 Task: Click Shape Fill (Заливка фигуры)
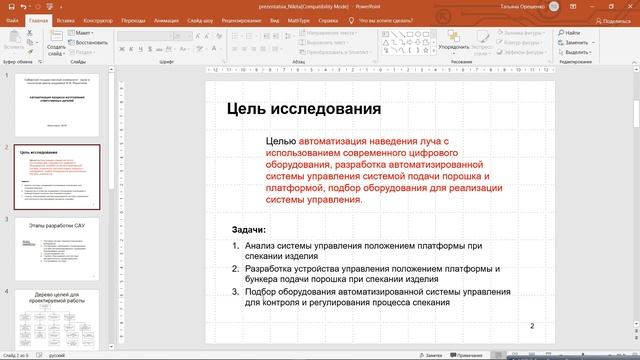click(521, 33)
